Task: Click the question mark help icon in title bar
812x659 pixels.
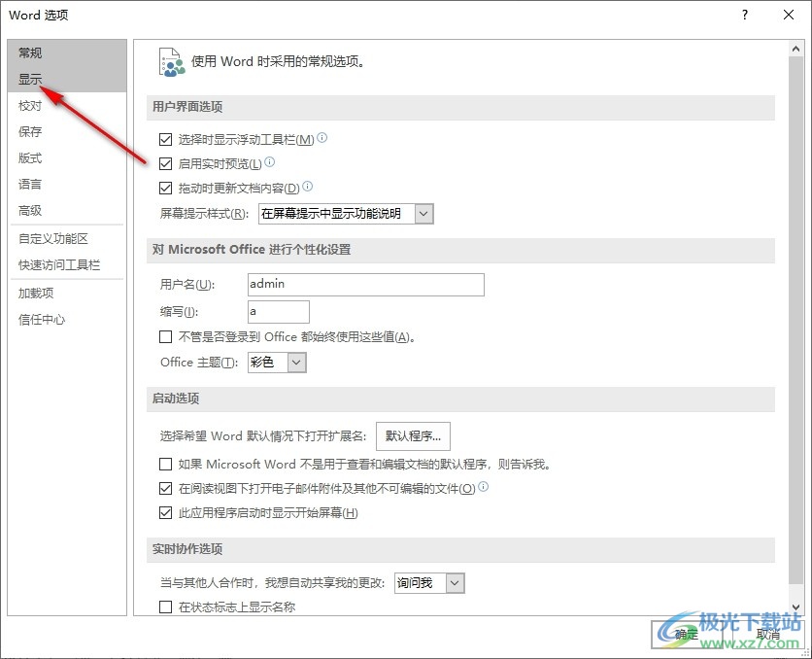Action: (x=745, y=15)
